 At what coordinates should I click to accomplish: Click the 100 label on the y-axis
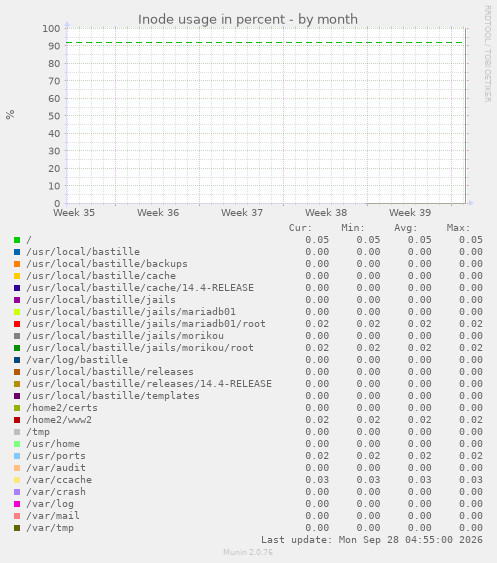[51, 28]
